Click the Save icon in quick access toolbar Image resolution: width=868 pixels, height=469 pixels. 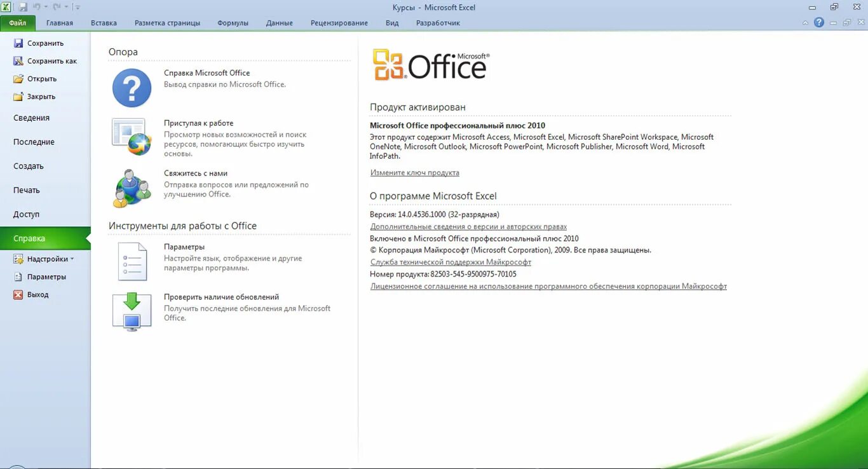(x=23, y=7)
